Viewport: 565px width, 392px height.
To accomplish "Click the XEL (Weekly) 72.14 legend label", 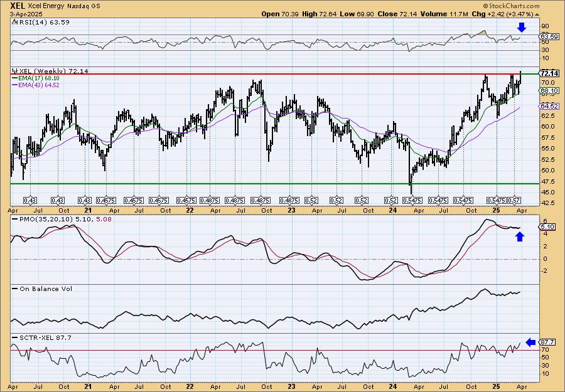I will [x=54, y=71].
